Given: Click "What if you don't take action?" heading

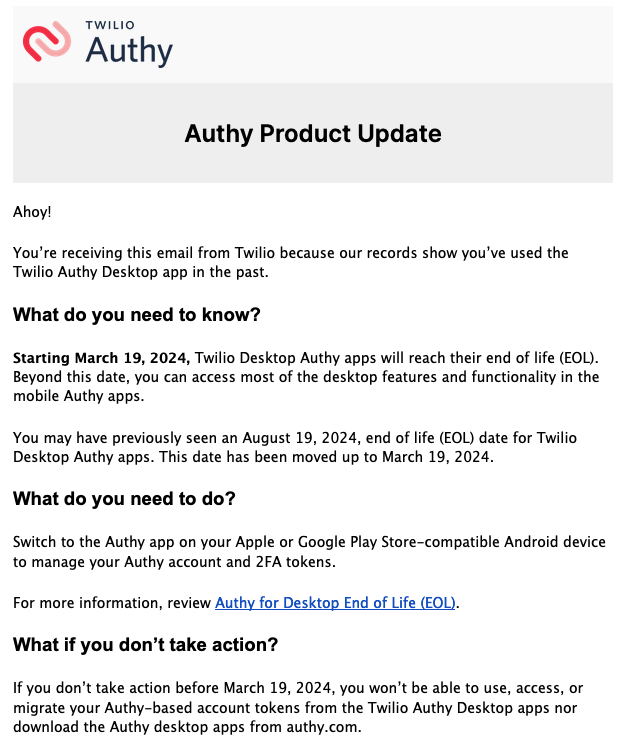Looking at the screenshot, I should coord(145,645).
